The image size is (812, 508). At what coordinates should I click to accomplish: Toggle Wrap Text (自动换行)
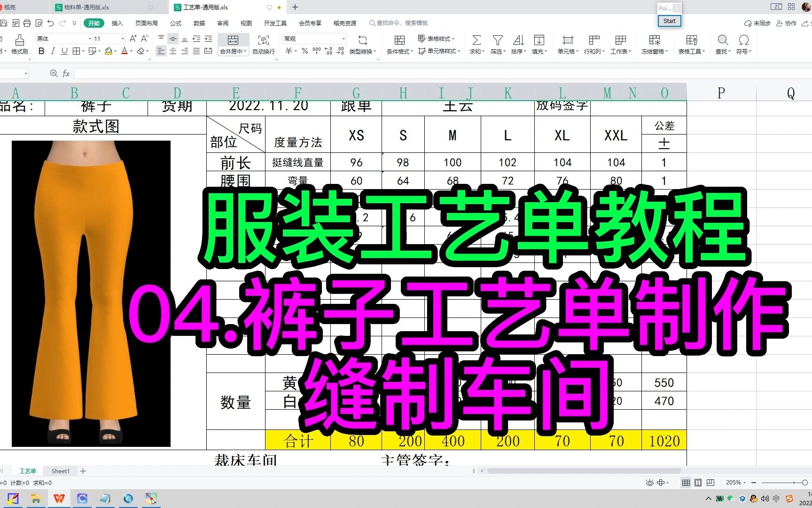(x=264, y=44)
